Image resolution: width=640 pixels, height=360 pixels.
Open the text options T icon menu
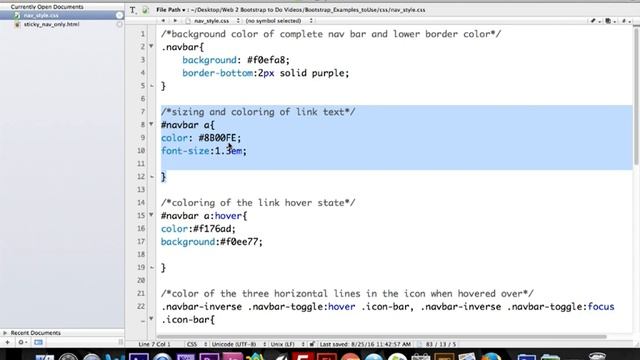point(133,10)
